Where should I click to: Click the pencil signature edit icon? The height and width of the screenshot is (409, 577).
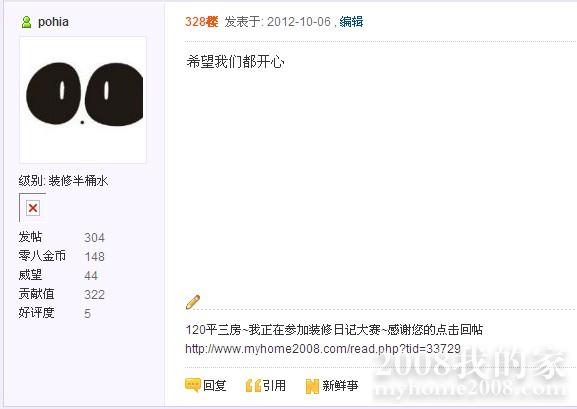193,302
